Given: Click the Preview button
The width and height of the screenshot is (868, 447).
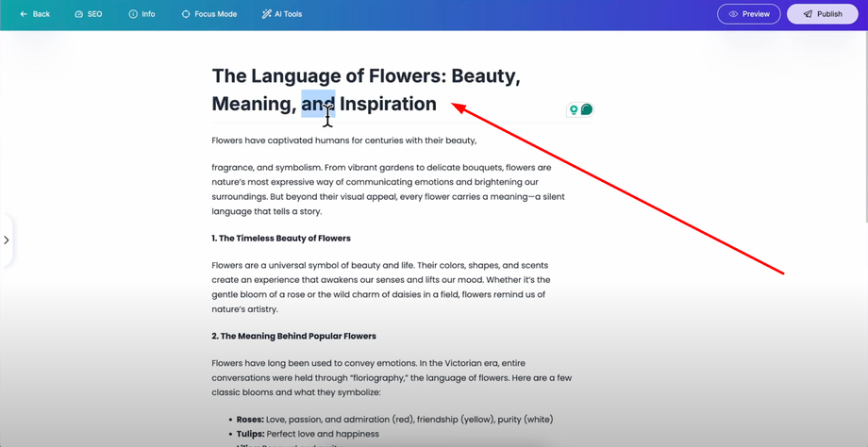Looking at the screenshot, I should [749, 14].
